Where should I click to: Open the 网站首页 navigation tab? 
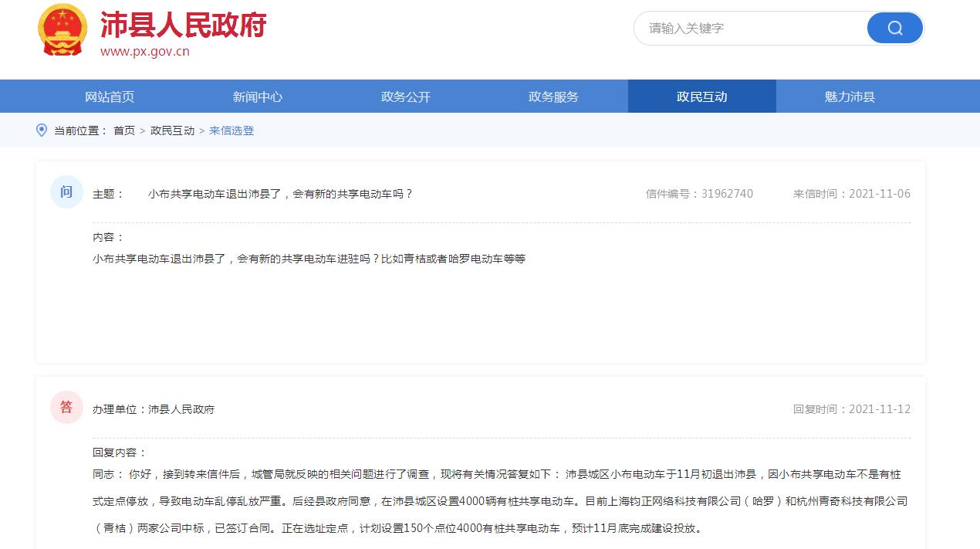110,97
